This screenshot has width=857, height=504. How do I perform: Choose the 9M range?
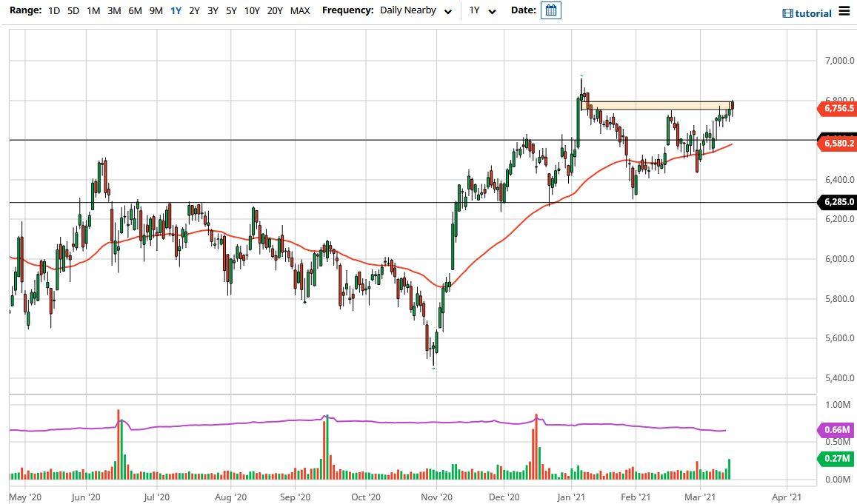point(155,11)
